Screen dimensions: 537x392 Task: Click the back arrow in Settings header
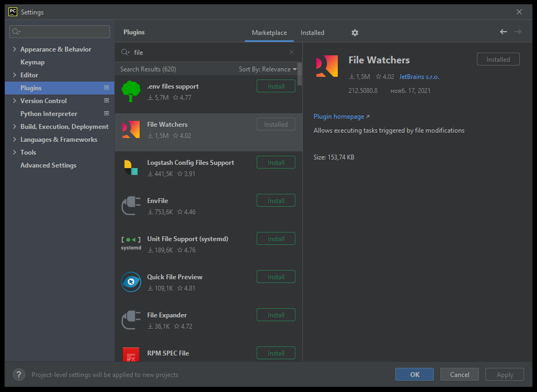pyautogui.click(x=503, y=32)
